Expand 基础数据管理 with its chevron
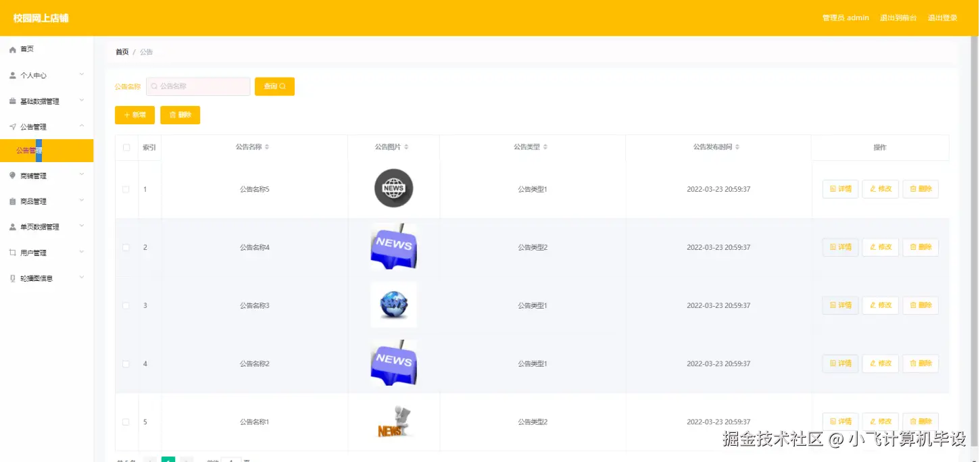980x462 pixels. [82, 100]
